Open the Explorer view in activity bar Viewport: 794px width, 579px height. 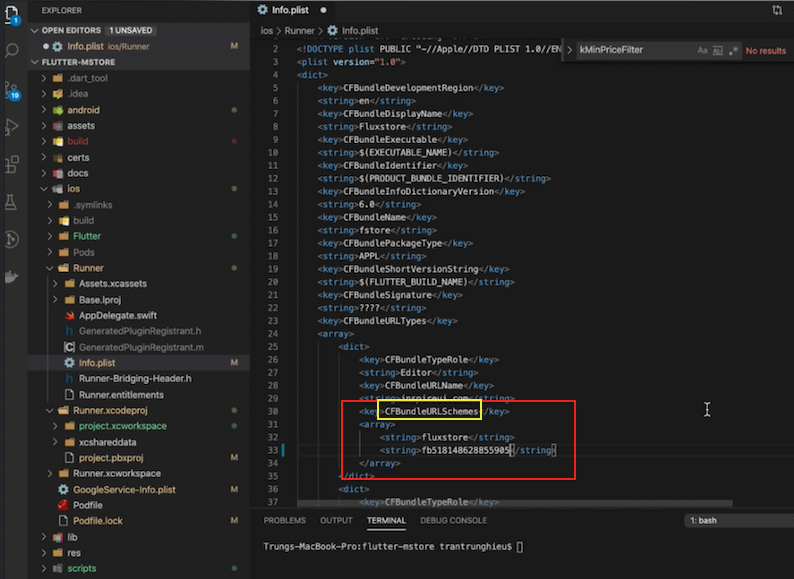pos(12,14)
